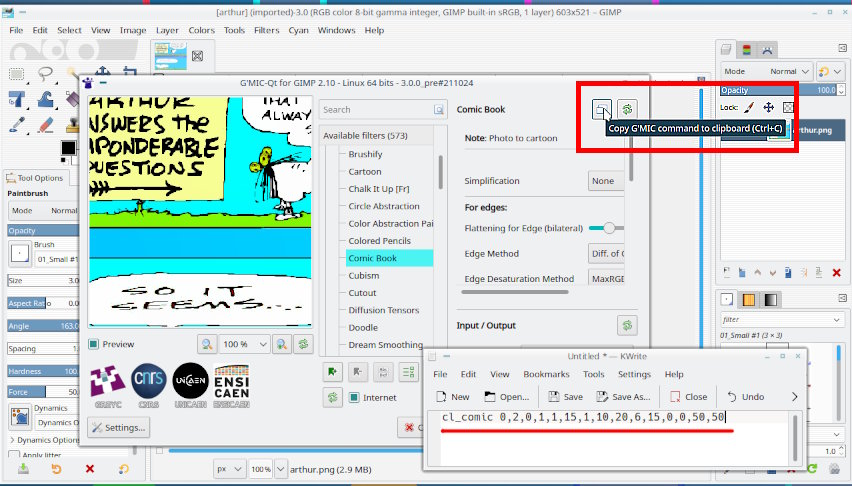Click Open... button in KWrite toolbar

pyautogui.click(x=506, y=397)
